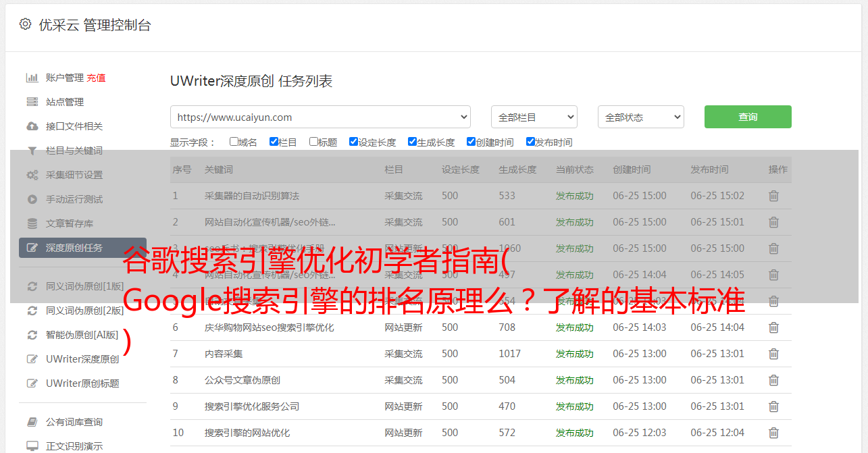Click the gear icon beside 优采云 管理控制台
Image resolution: width=868 pixels, height=453 pixels.
[x=25, y=24]
